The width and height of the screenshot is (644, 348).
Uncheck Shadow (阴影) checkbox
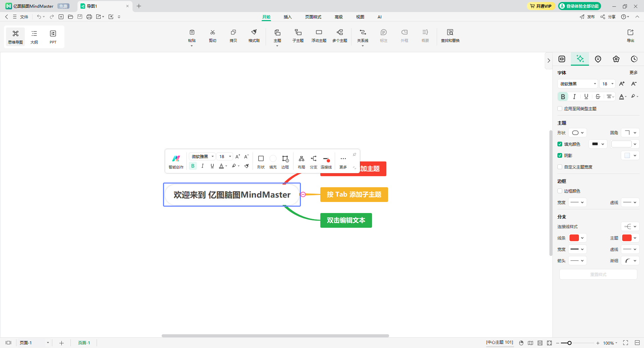pos(560,155)
